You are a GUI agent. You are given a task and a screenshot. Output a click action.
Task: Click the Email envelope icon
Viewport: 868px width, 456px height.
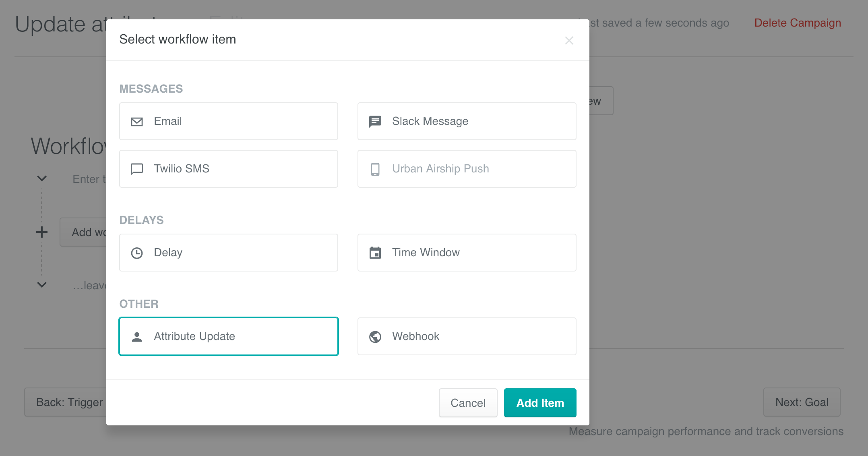(137, 121)
